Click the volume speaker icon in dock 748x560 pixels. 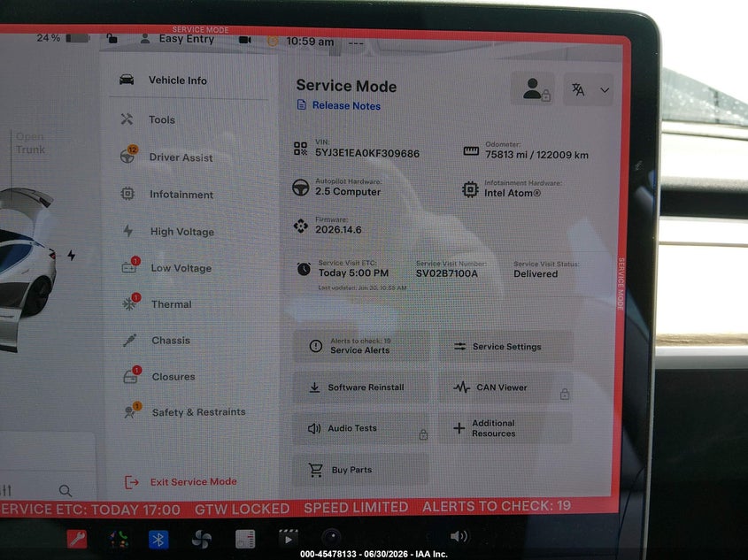pos(459,537)
